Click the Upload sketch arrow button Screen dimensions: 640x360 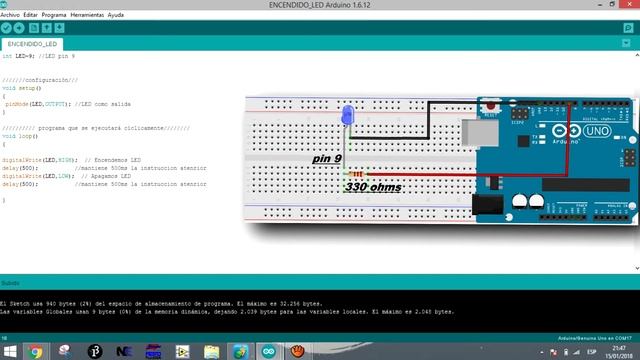click(19, 28)
